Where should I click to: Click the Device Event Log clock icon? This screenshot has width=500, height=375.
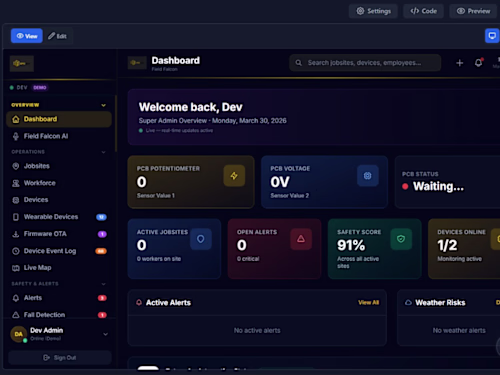16,251
